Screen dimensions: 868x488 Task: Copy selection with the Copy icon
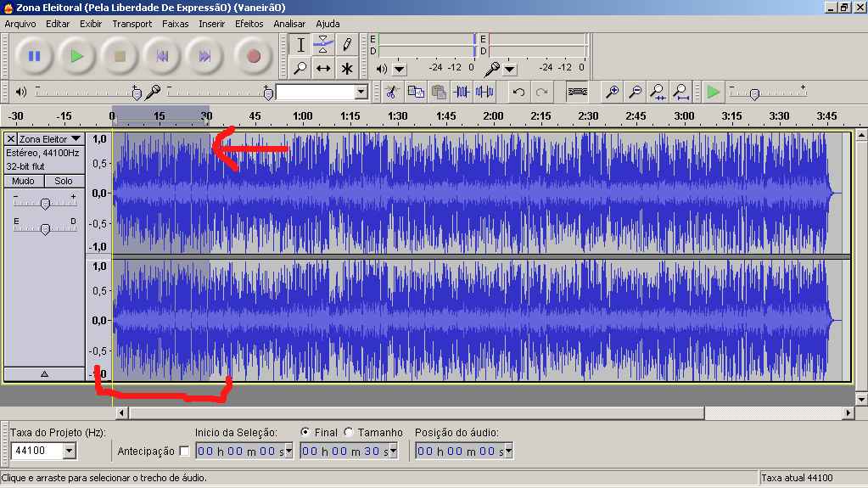coord(415,92)
